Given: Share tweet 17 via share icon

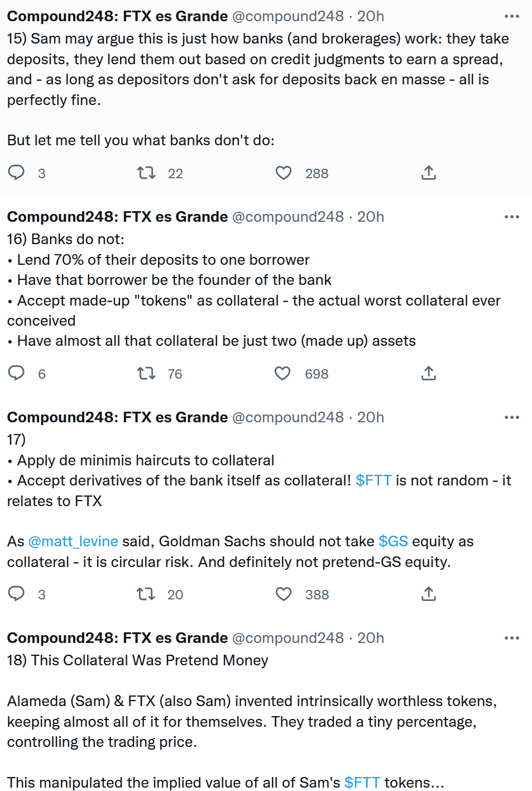Looking at the screenshot, I should click(428, 594).
